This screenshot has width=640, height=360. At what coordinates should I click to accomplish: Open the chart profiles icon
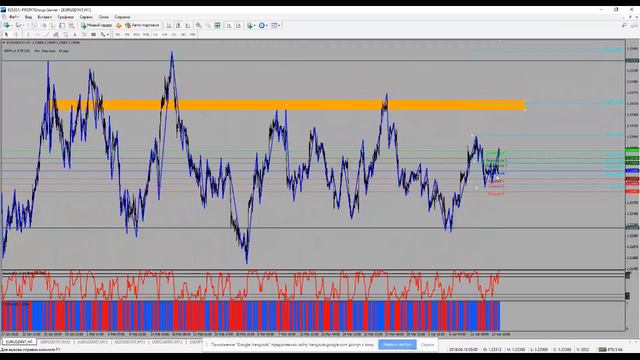click(18, 25)
